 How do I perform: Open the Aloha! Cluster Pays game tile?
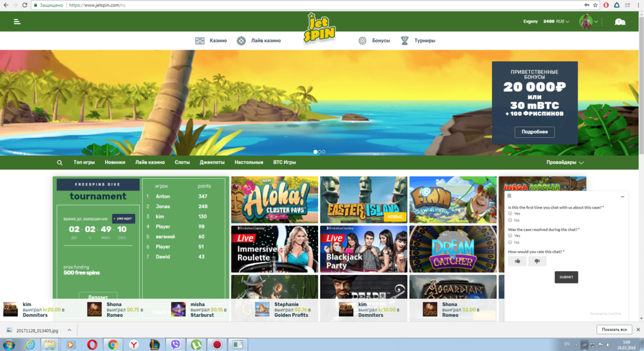274,200
